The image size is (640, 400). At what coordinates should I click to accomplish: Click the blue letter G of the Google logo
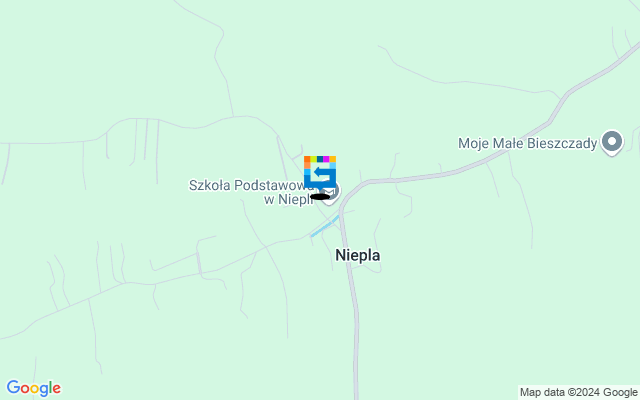[13, 387]
